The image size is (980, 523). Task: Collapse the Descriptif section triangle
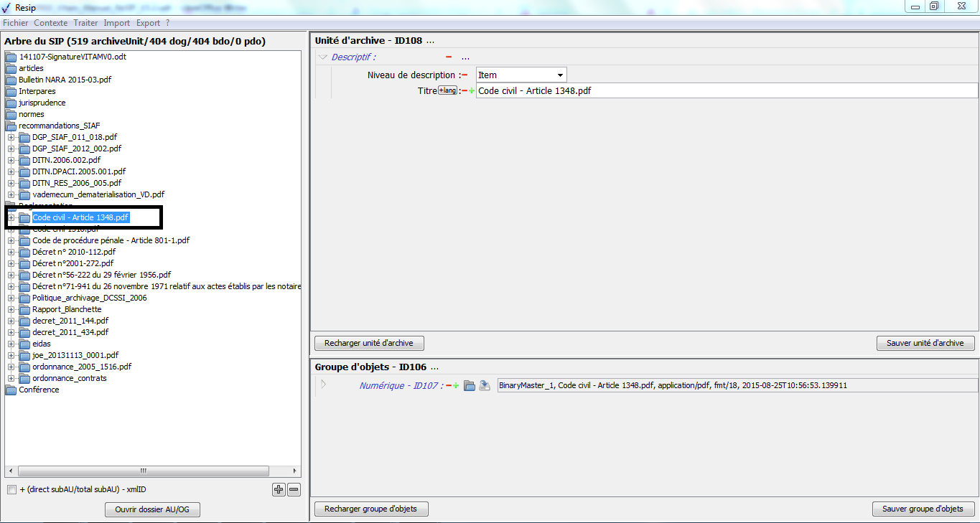pos(323,57)
